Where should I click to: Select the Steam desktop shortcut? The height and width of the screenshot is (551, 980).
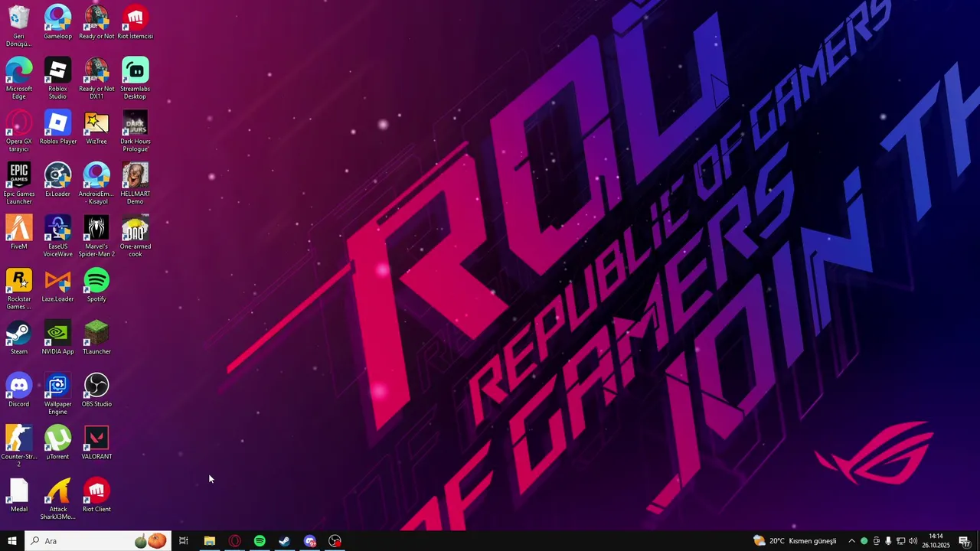19,337
